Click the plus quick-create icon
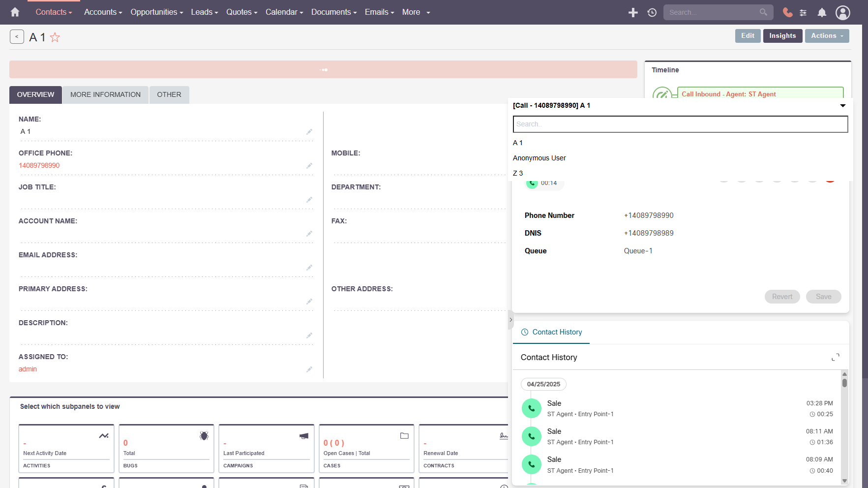This screenshot has height=488, width=868. (x=633, y=12)
